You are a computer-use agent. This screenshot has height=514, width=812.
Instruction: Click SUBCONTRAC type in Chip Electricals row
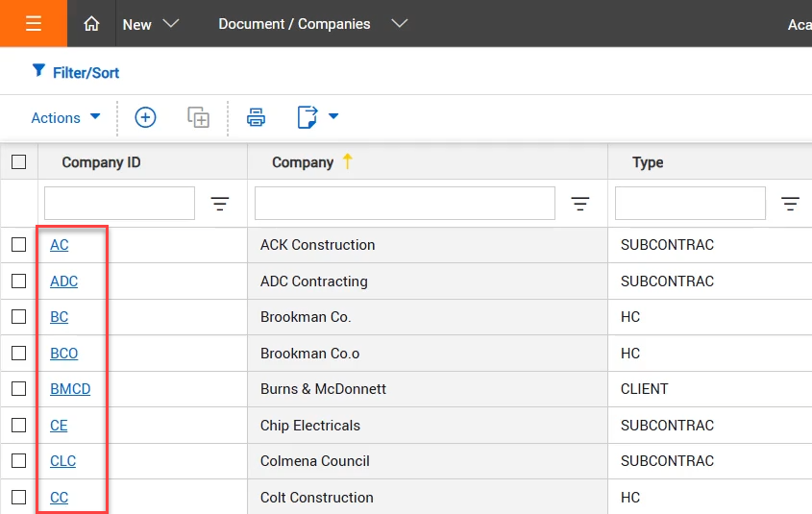tap(667, 426)
